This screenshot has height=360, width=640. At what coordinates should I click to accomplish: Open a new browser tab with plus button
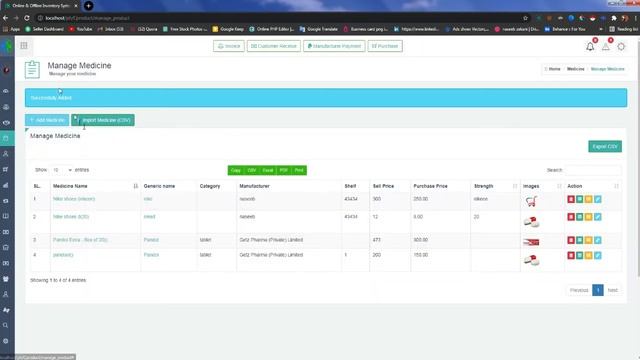pos(88,6)
